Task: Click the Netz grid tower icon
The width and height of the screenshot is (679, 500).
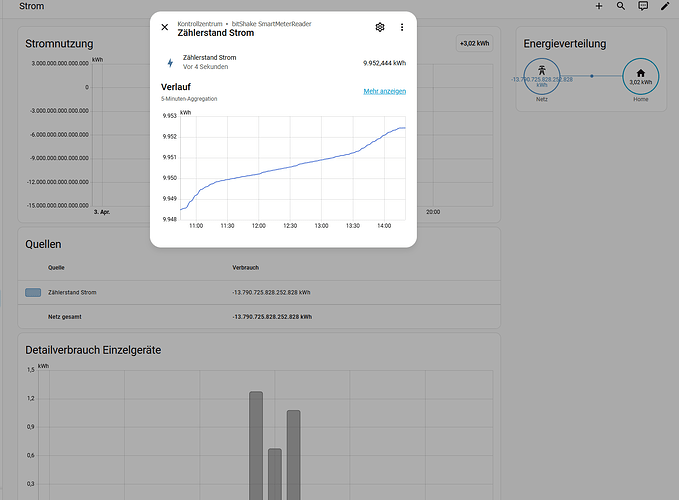Action: click(x=541, y=72)
